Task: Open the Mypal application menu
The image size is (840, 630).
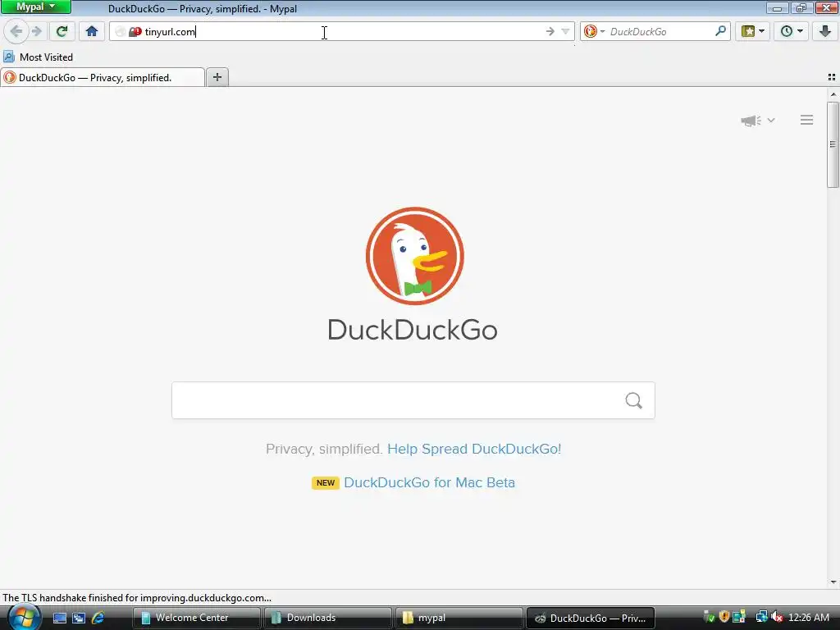Action: (36, 7)
